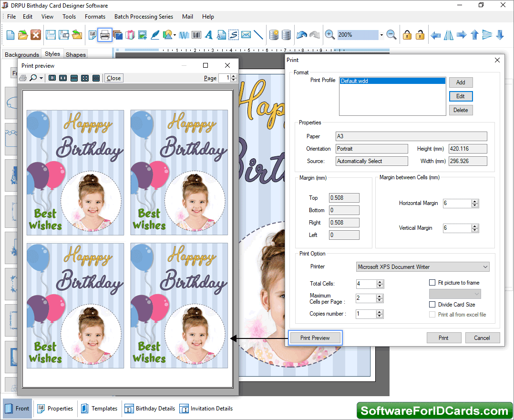Click the left arrow align icon

(x=436, y=35)
